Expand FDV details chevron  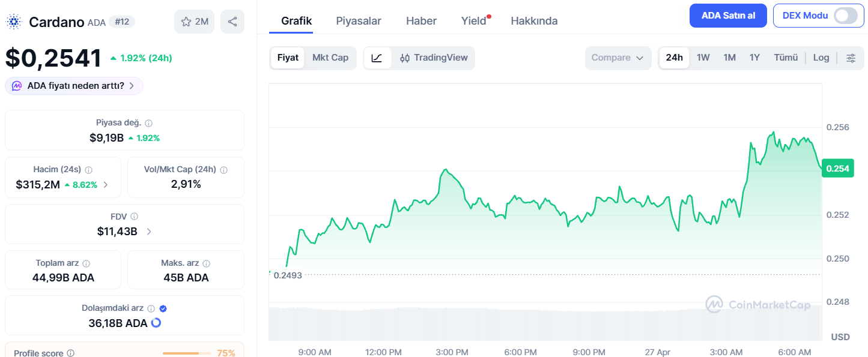click(149, 231)
